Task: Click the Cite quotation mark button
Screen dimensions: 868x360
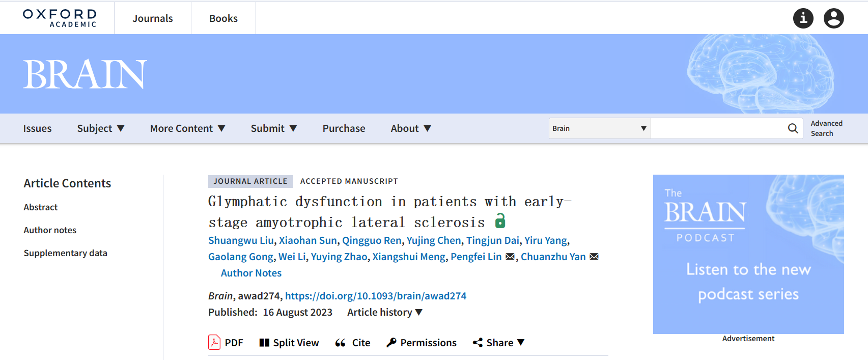Action: (x=353, y=343)
